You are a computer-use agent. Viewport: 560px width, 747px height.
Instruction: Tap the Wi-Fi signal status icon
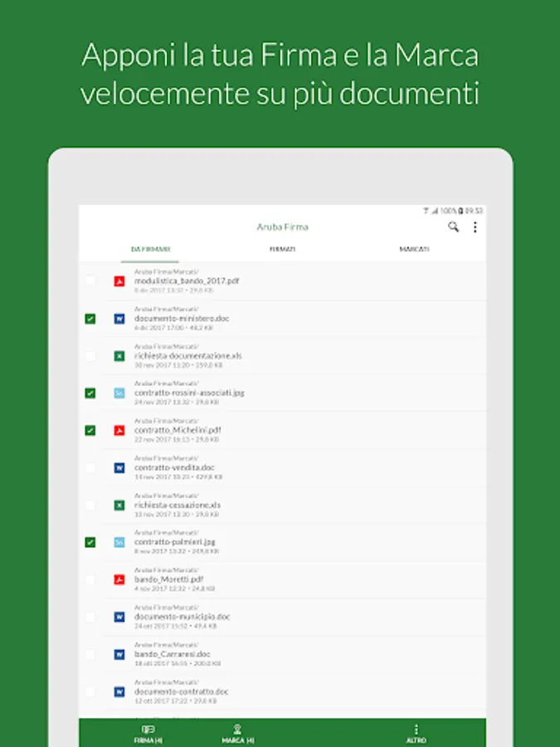pos(426,211)
